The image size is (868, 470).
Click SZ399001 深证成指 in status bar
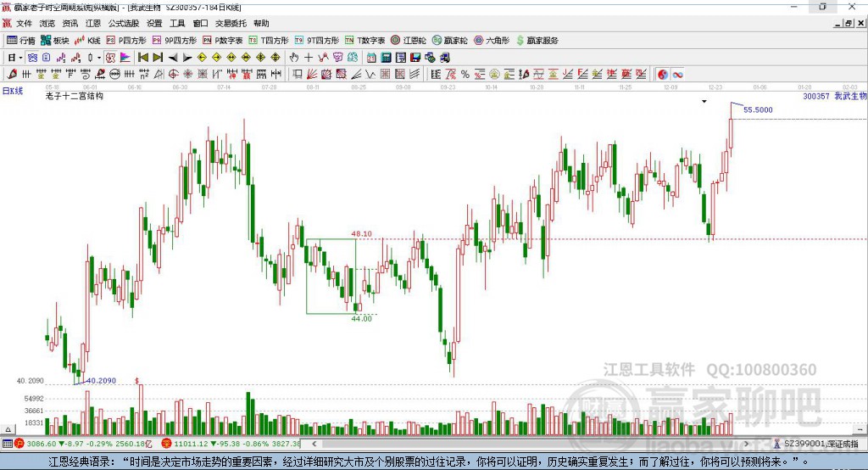pyautogui.click(x=821, y=444)
